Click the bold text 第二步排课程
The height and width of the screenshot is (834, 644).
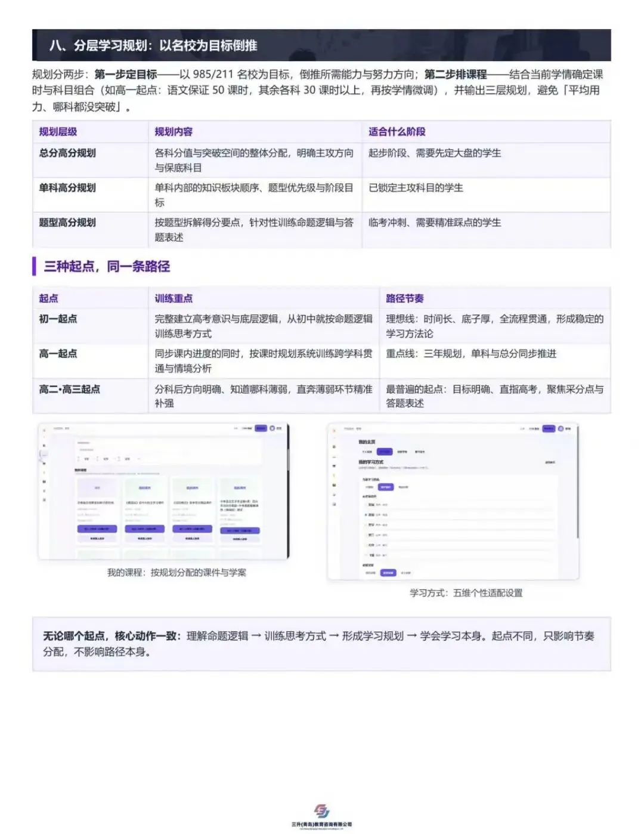click(x=456, y=75)
